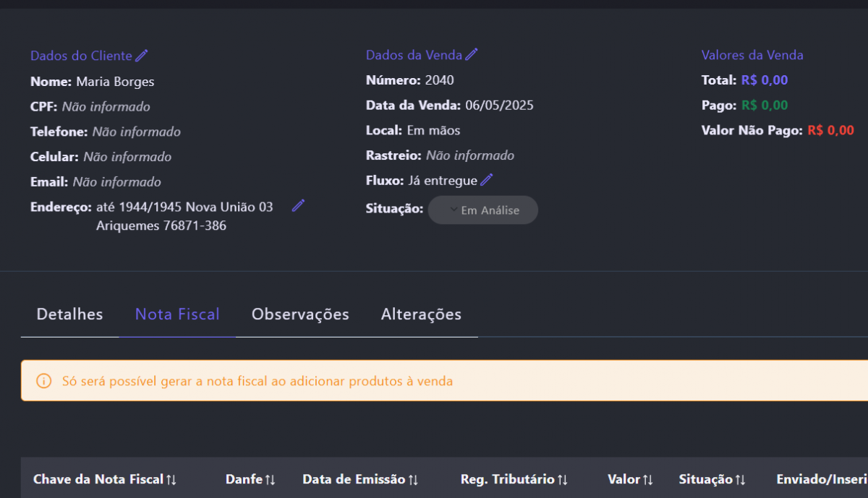Edit sale data via Dados da Venda pencil
This screenshot has width=868, height=498.
tap(472, 54)
